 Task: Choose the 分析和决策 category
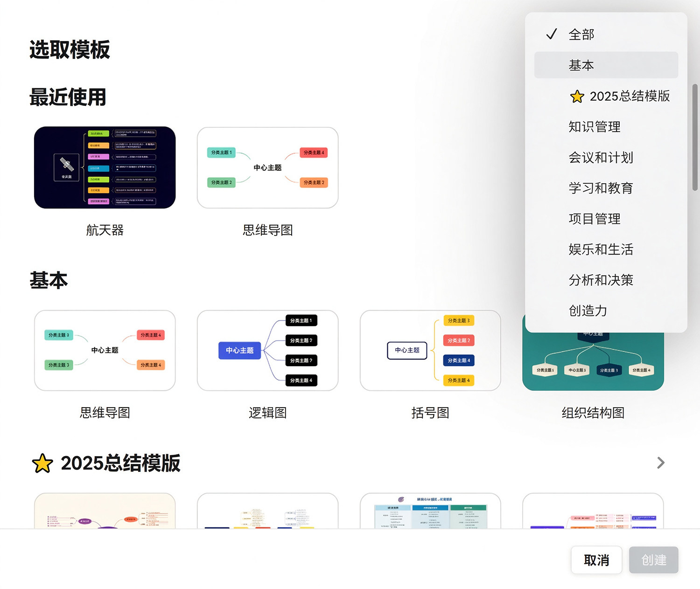coord(606,280)
